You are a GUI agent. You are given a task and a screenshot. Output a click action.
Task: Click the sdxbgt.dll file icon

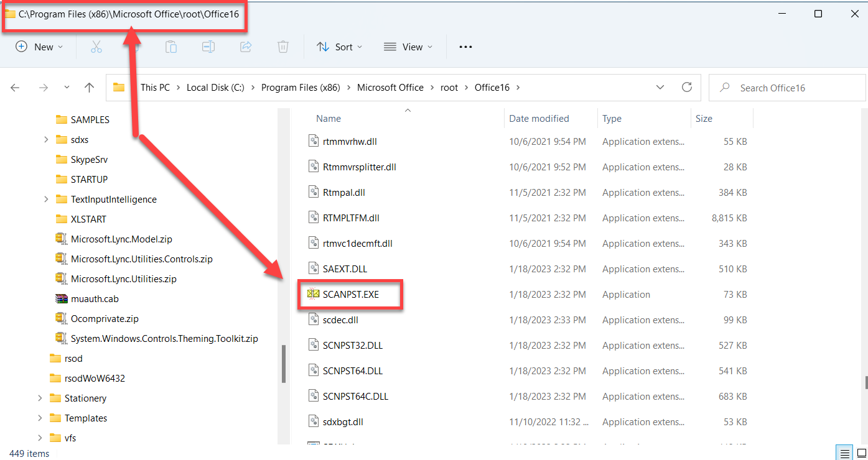click(x=314, y=421)
